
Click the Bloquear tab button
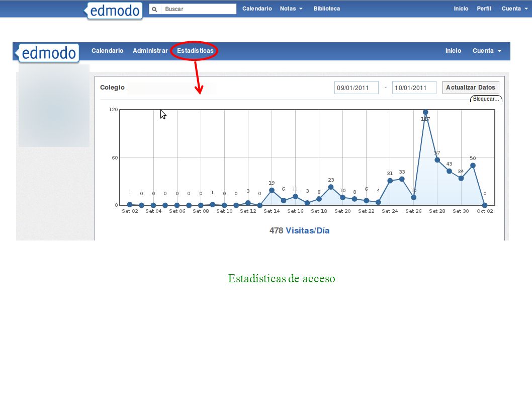[486, 99]
